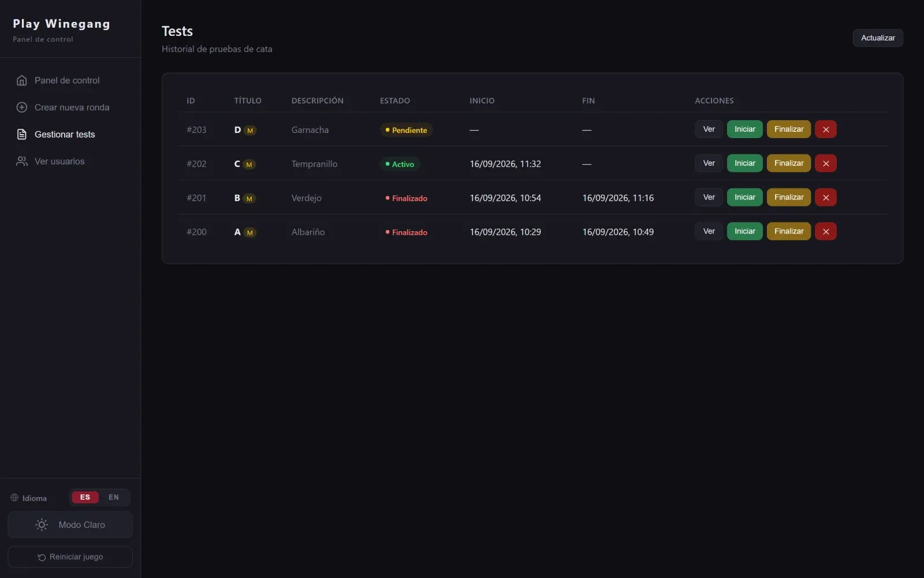Viewport: 924px width, 578px height.
Task: Delete test #201 with the red X
Action: point(826,198)
